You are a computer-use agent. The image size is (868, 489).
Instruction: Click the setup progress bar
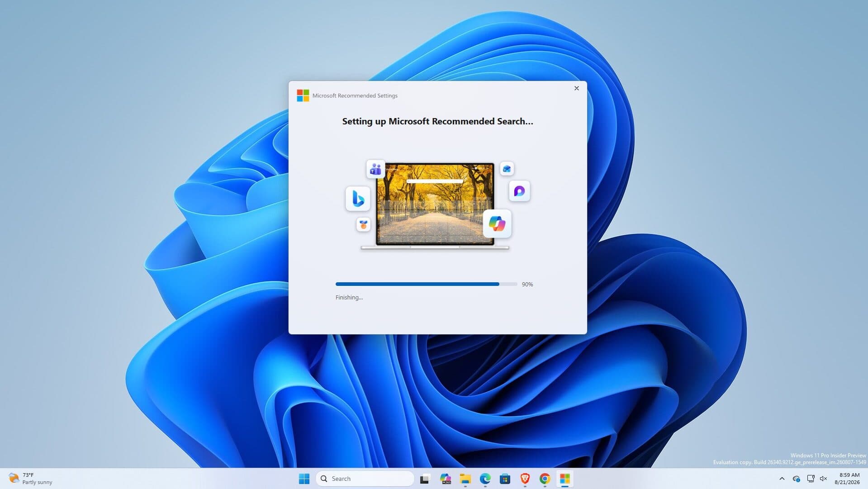click(426, 284)
